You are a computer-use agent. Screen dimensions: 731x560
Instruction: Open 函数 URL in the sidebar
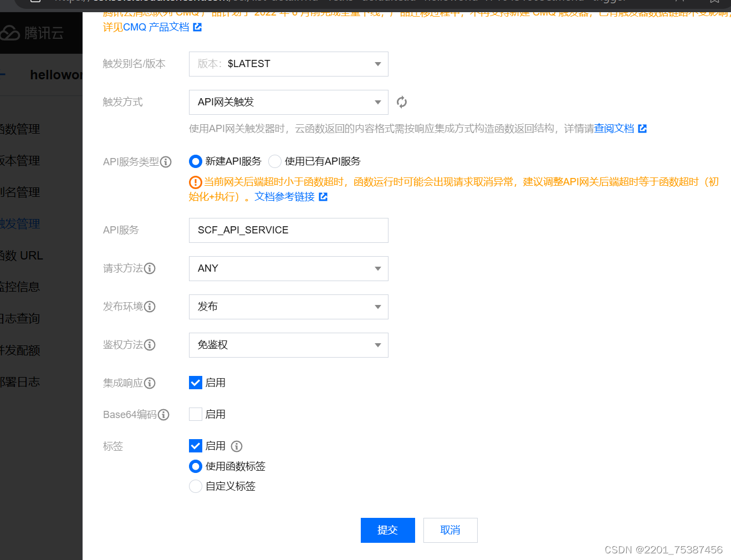click(22, 256)
